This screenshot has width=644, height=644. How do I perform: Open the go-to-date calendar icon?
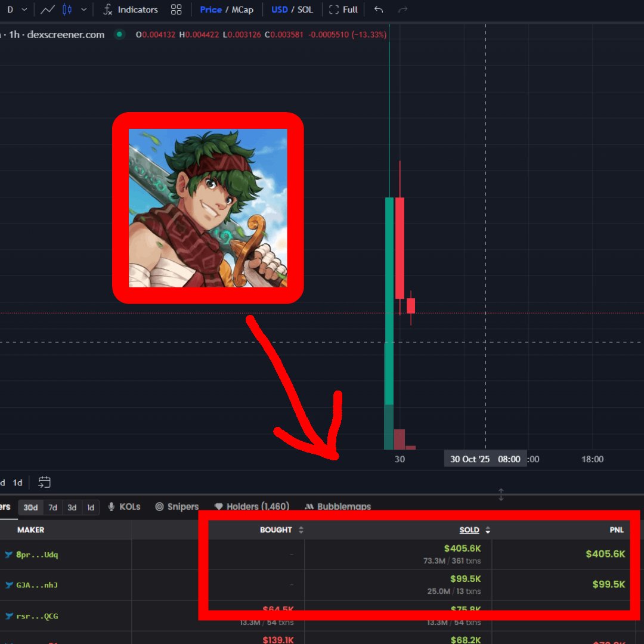pos(44,482)
